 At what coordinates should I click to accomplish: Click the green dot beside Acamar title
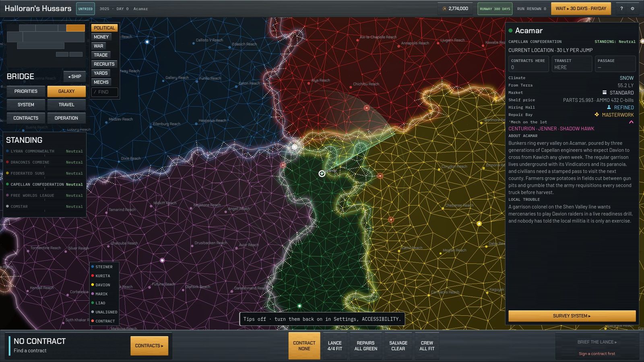(510, 31)
